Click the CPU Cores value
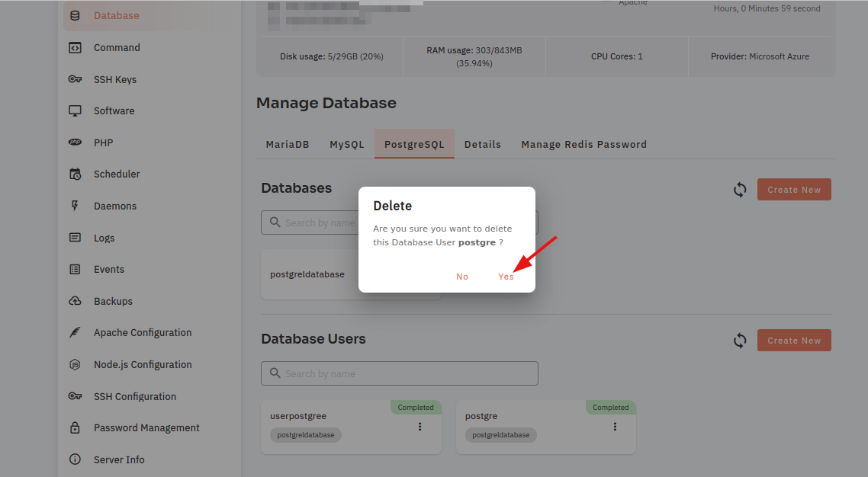Viewport: 868px width, 477px height. [617, 56]
